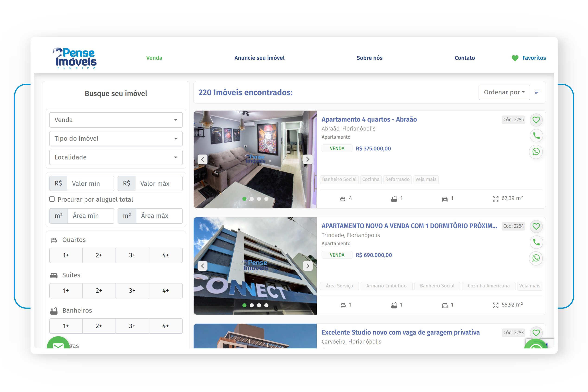Show previous photo of Connect building

[202, 266]
